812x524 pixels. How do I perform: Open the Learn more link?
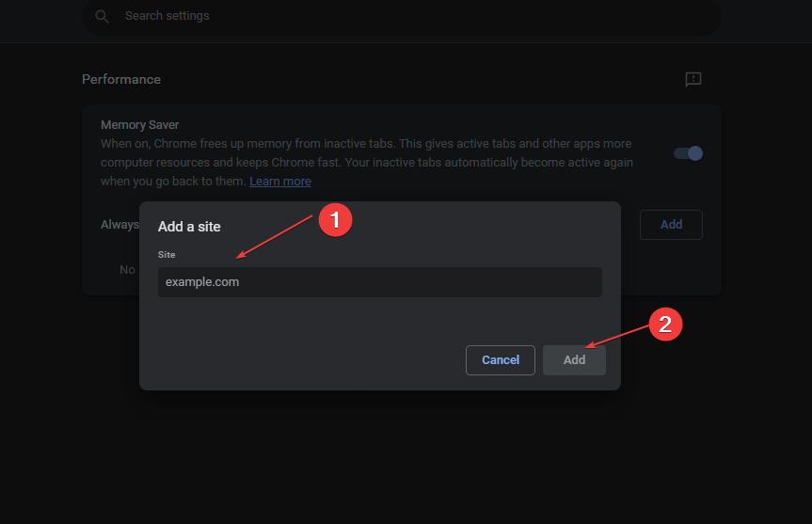coord(280,182)
